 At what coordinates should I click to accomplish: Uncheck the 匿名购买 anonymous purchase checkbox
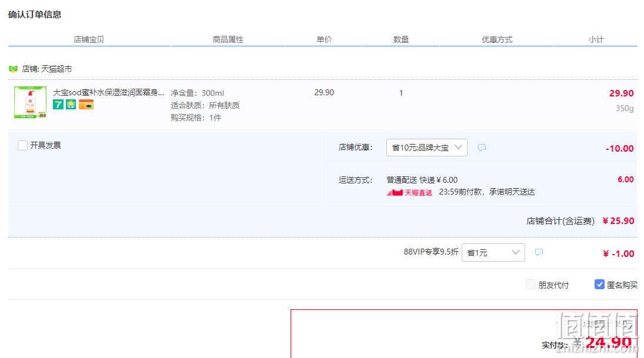[599, 285]
